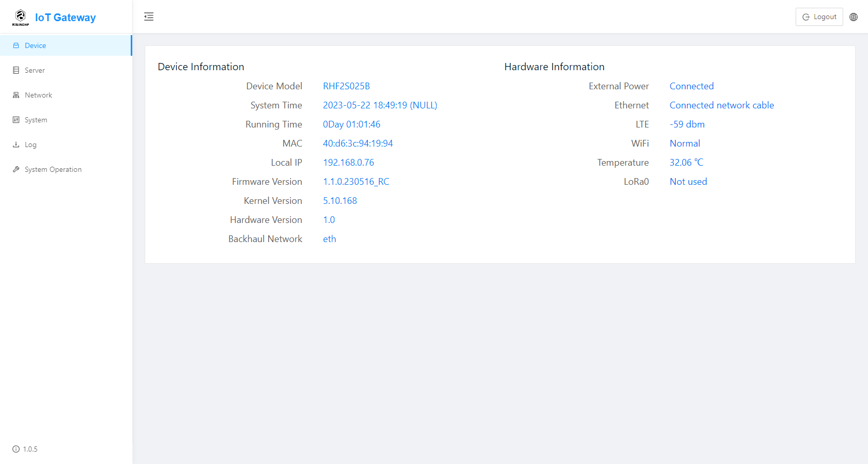Click the Local IP value 192.168.0.76
This screenshot has height=464, width=868.
[x=348, y=163]
